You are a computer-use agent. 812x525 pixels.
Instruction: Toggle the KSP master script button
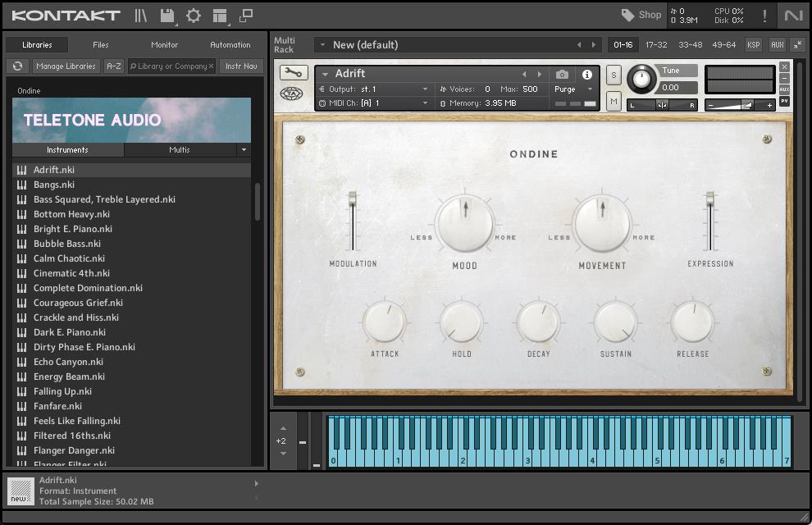tap(753, 45)
